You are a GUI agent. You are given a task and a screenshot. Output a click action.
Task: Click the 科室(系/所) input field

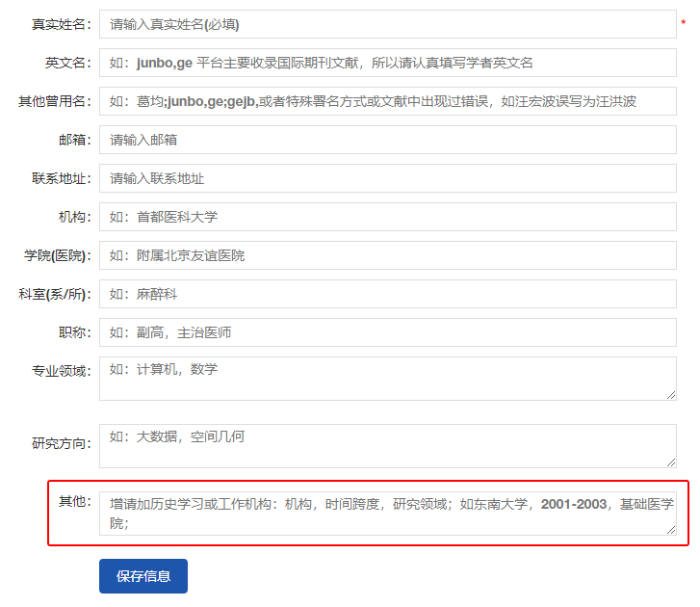[x=387, y=294]
